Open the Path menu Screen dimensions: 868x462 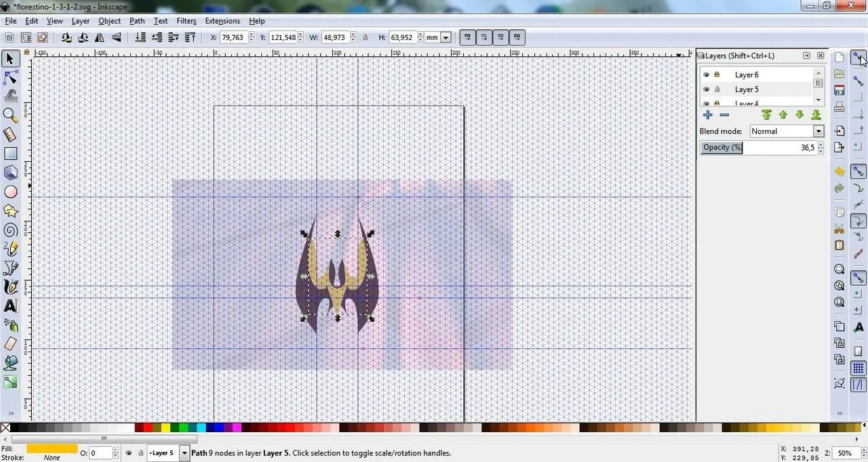point(137,21)
